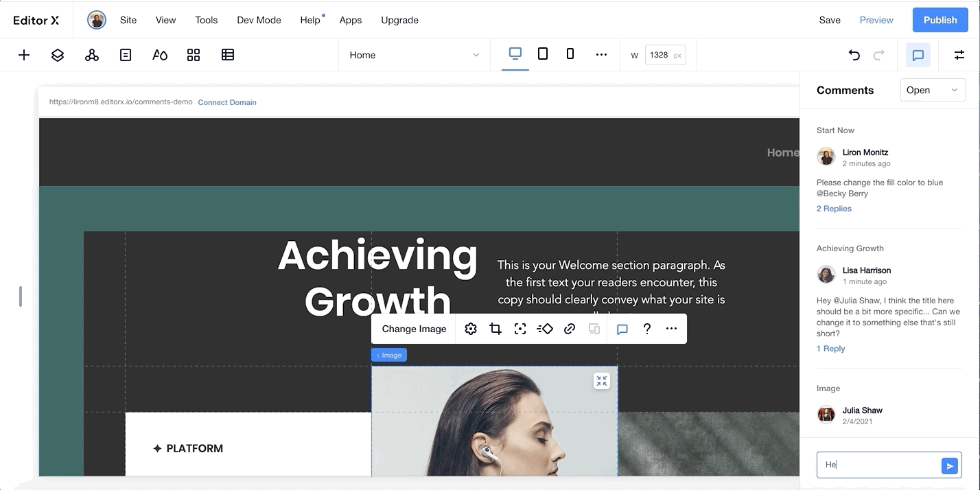980x490 pixels.
Task: Click the Achieving Growth heading text
Action: click(377, 278)
